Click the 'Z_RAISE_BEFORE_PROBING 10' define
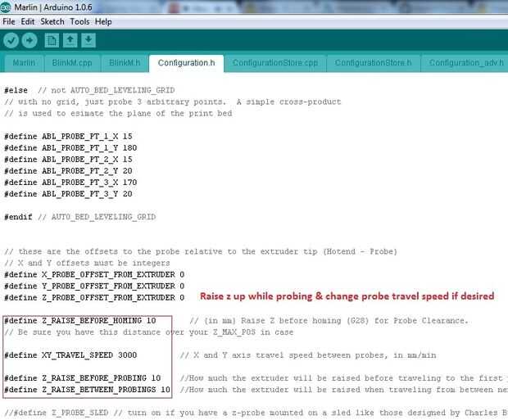Screen dimensions: 508x420 coord(83,378)
